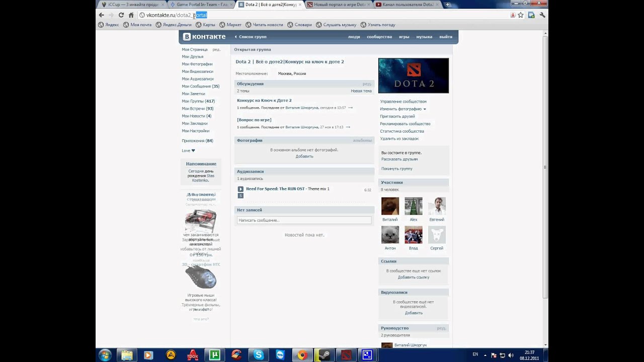Open люди in VK header menu
The width and height of the screenshot is (644, 362).
tap(354, 37)
